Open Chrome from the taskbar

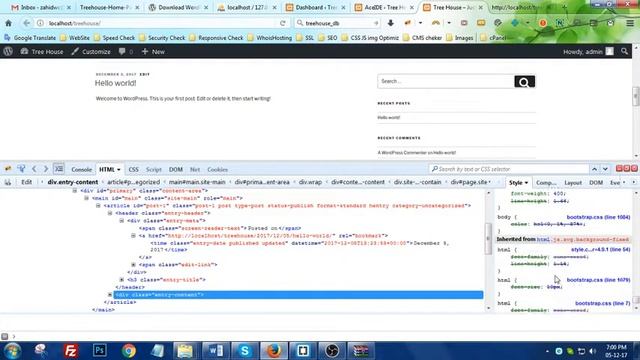pos(129,351)
